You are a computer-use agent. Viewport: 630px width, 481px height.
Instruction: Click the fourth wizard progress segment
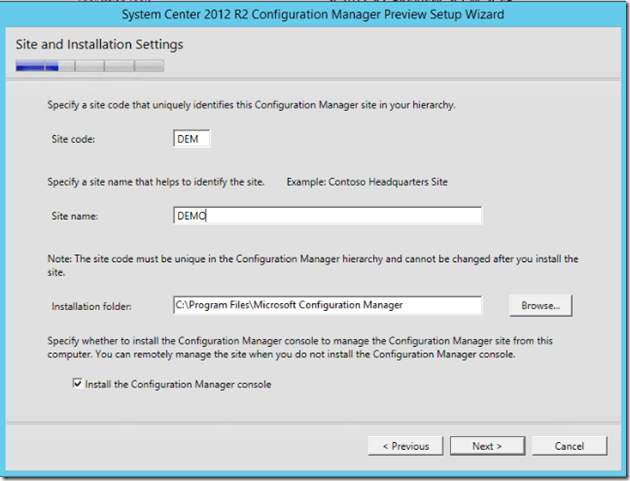click(x=119, y=67)
